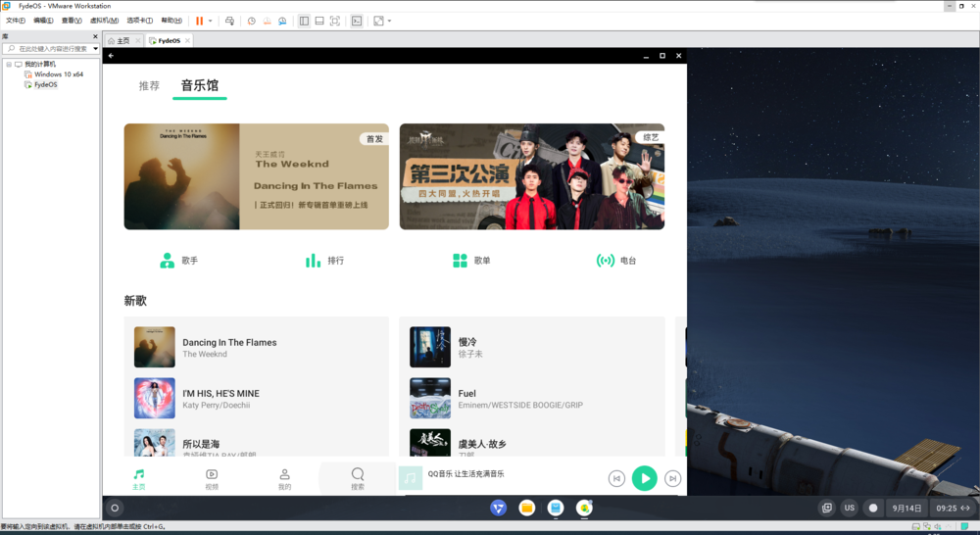Click the stretch guest display icon
Viewport: 980px width, 535px height.
(x=378, y=21)
